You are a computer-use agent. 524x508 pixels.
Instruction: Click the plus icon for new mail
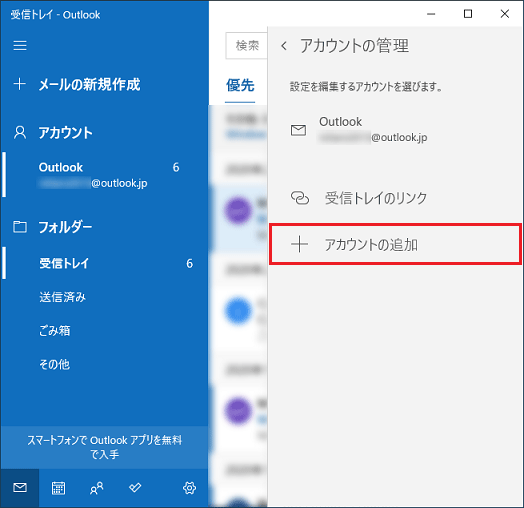click(19, 84)
